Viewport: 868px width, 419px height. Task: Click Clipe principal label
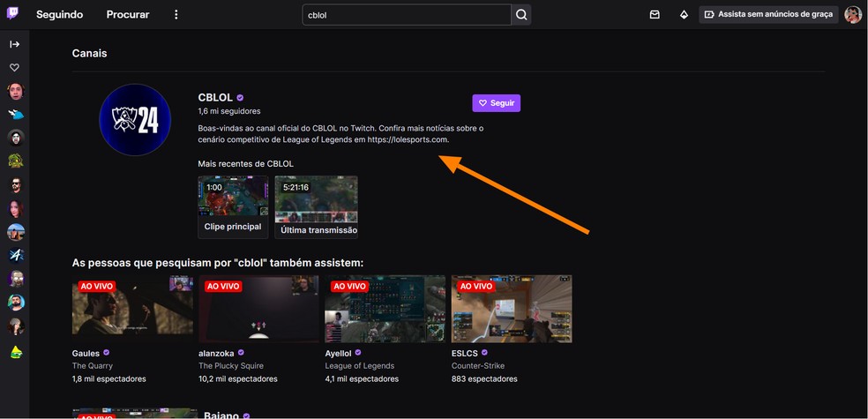coord(233,227)
